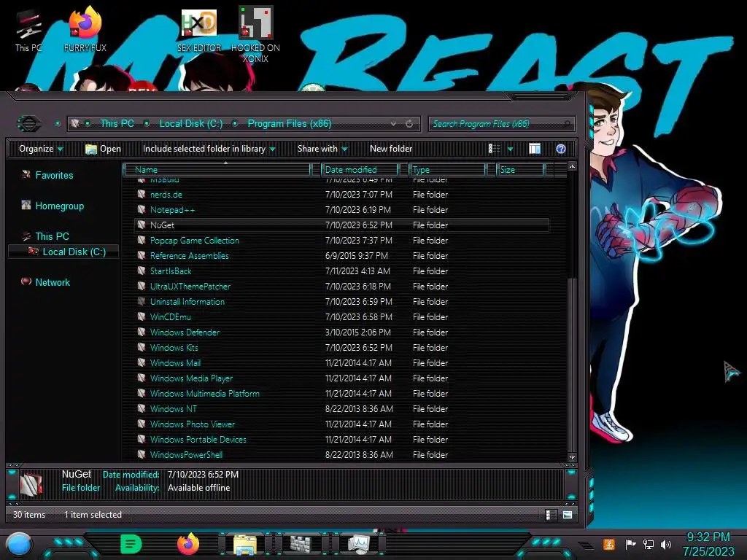
Task: Switch to large icons view in status bar
Action: click(567, 515)
